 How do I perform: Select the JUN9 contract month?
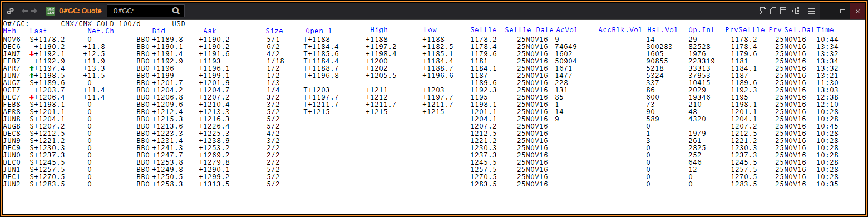coord(12,141)
